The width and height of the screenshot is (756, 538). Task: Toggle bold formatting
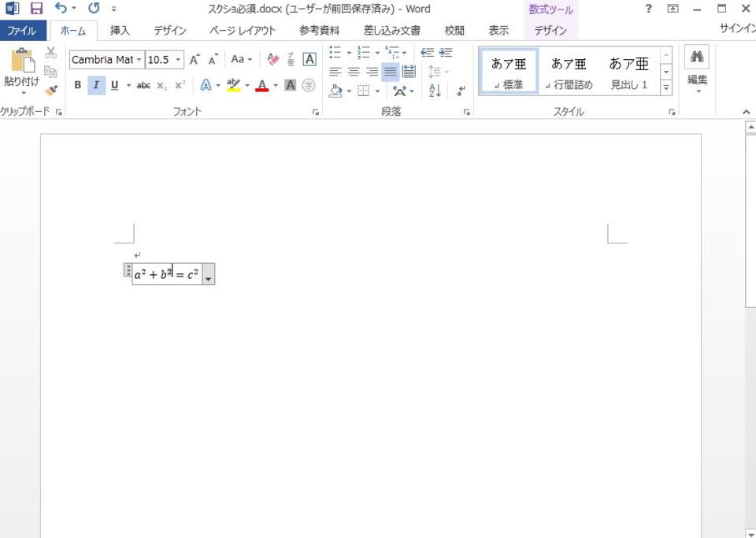point(77,85)
